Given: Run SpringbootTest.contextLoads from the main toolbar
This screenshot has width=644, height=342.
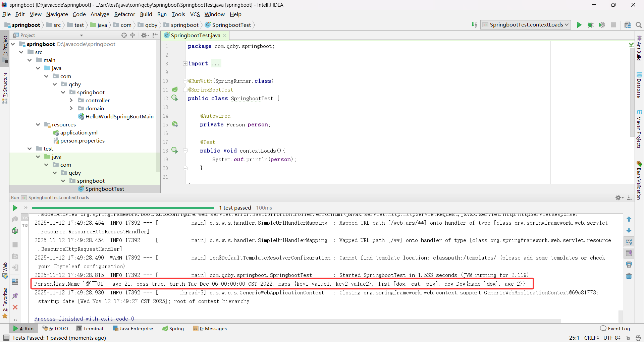Looking at the screenshot, I should point(579,25).
